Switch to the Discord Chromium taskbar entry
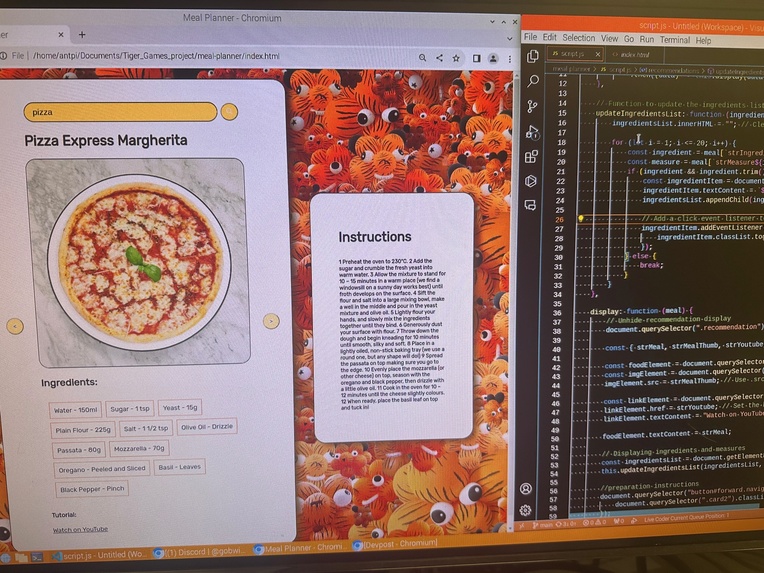The height and width of the screenshot is (573, 764). point(201,552)
